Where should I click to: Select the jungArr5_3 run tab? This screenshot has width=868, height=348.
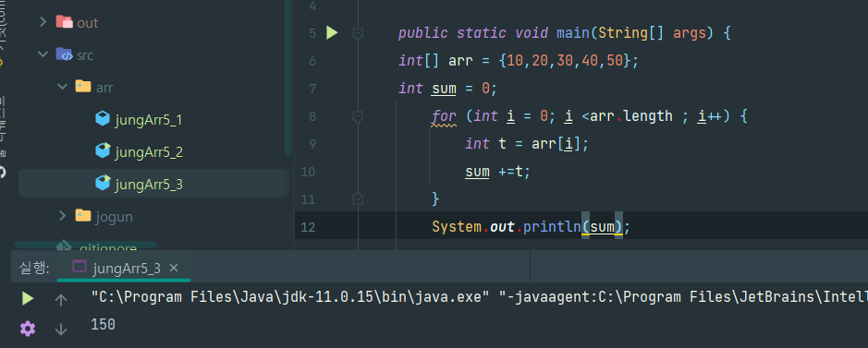click(x=124, y=268)
